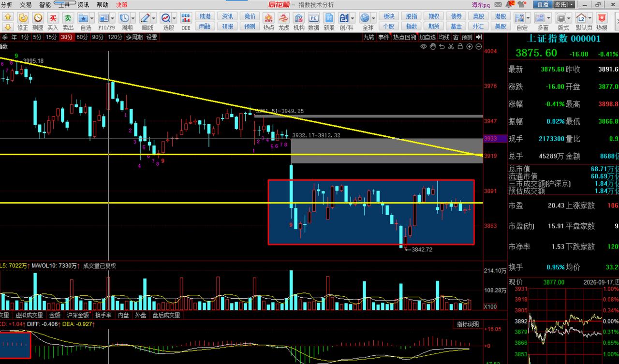Toggle the lock icon above the chart
This screenshot has width=619, height=364.
460,46
